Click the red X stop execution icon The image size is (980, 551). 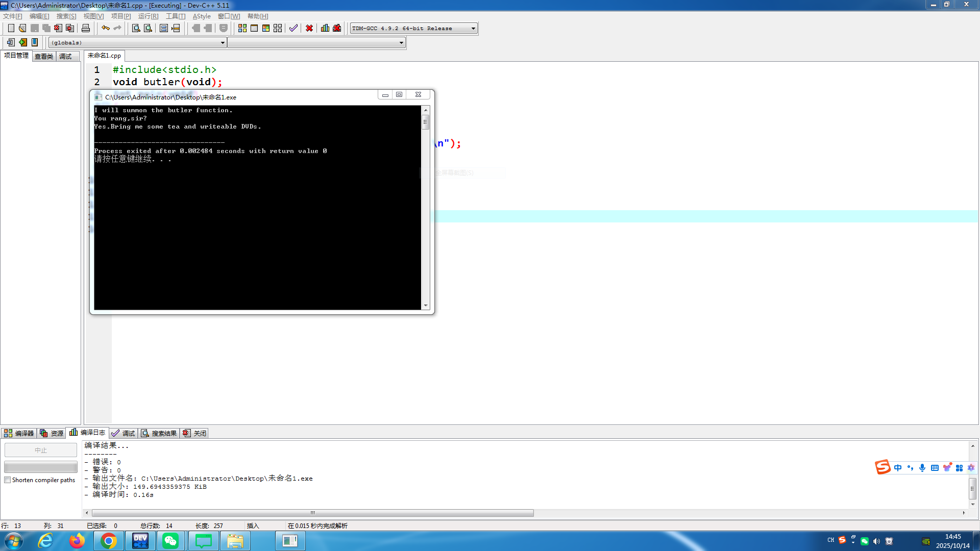coord(309,28)
